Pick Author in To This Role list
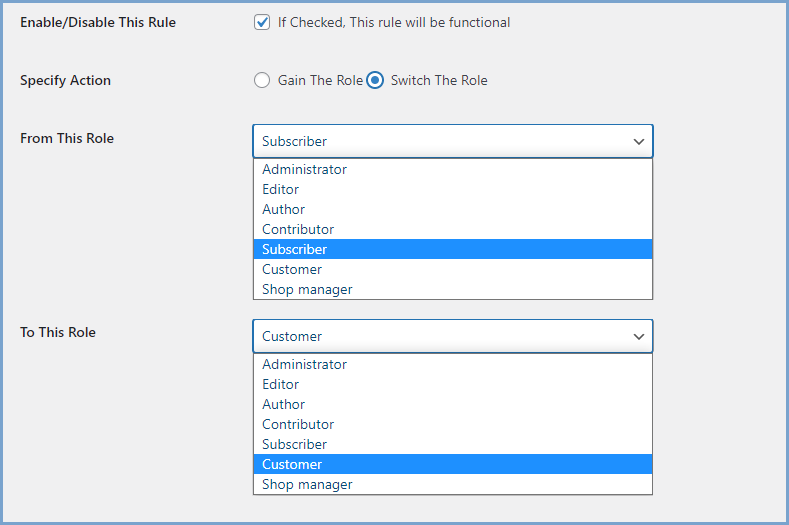The width and height of the screenshot is (789, 525). pos(284,404)
